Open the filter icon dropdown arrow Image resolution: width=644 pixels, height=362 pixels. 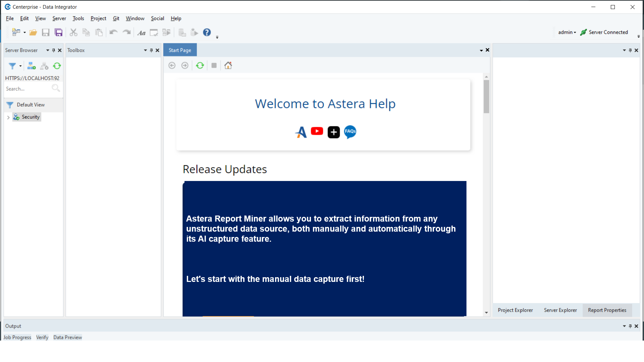coord(20,66)
